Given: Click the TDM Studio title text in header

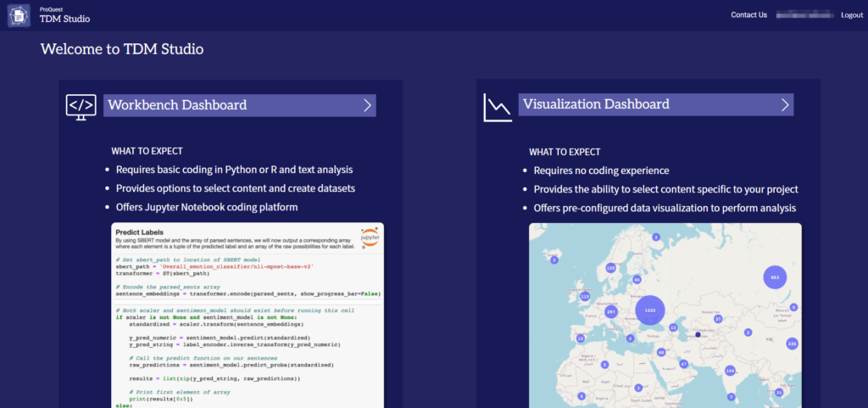Looking at the screenshot, I should point(64,19).
